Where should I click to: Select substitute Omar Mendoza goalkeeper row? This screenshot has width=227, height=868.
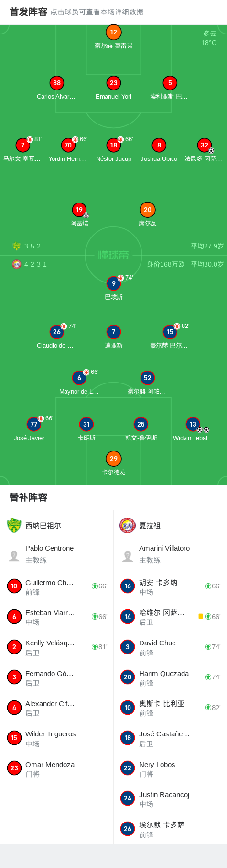[x=56, y=768]
